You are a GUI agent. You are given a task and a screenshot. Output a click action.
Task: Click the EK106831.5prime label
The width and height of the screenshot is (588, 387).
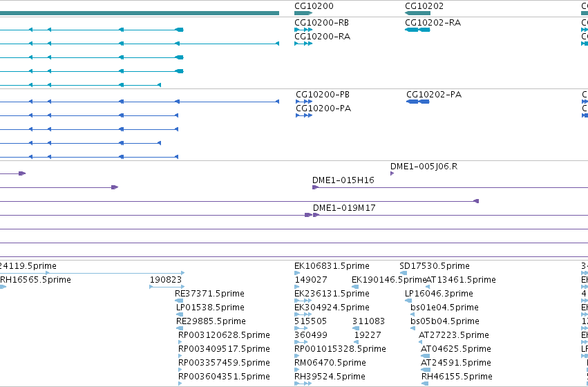click(x=332, y=266)
